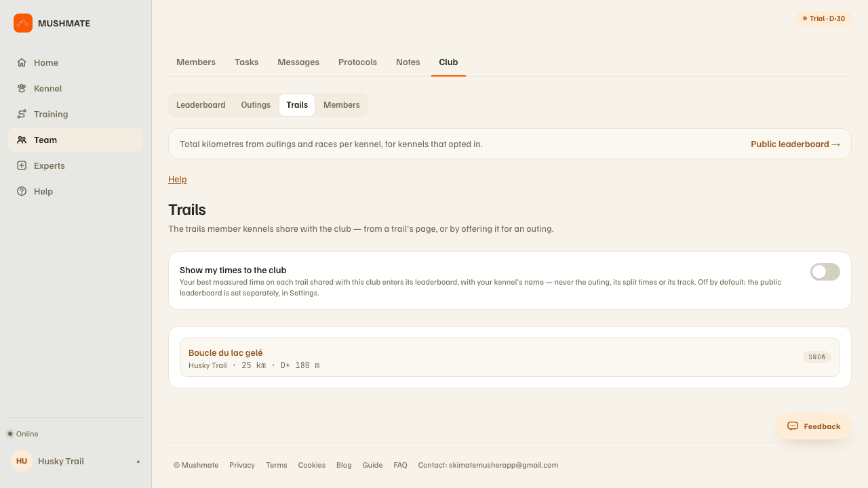Click the HU avatar circle

(22, 461)
